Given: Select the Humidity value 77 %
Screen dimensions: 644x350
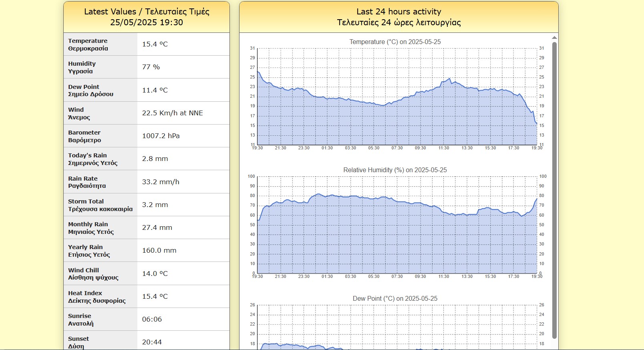Looking at the screenshot, I should click(x=151, y=67).
